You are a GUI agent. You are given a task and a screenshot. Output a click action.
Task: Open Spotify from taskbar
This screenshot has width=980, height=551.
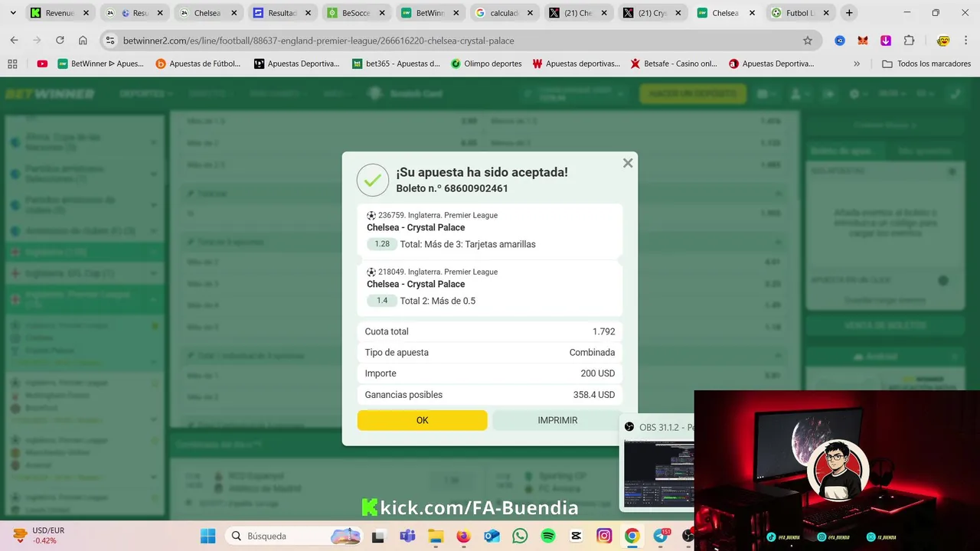point(548,536)
